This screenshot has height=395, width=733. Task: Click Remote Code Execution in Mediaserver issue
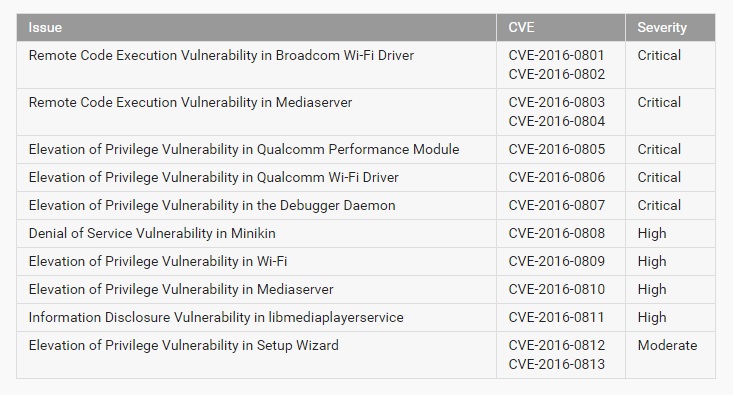click(190, 102)
